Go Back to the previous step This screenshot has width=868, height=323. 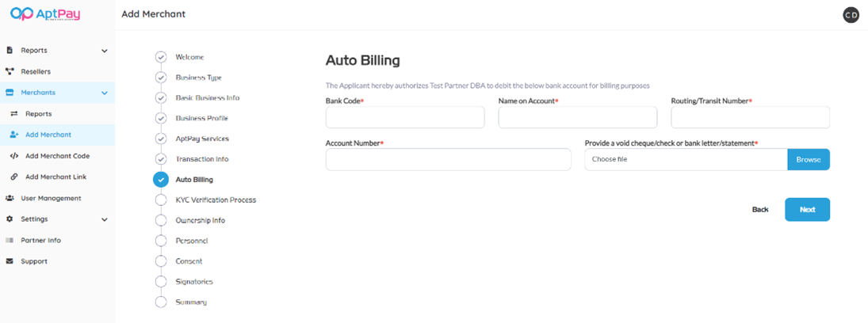(759, 210)
